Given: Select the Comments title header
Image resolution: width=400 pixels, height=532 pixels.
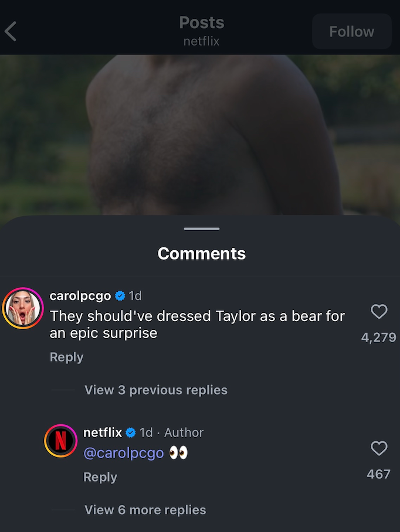Looking at the screenshot, I should click(201, 253).
